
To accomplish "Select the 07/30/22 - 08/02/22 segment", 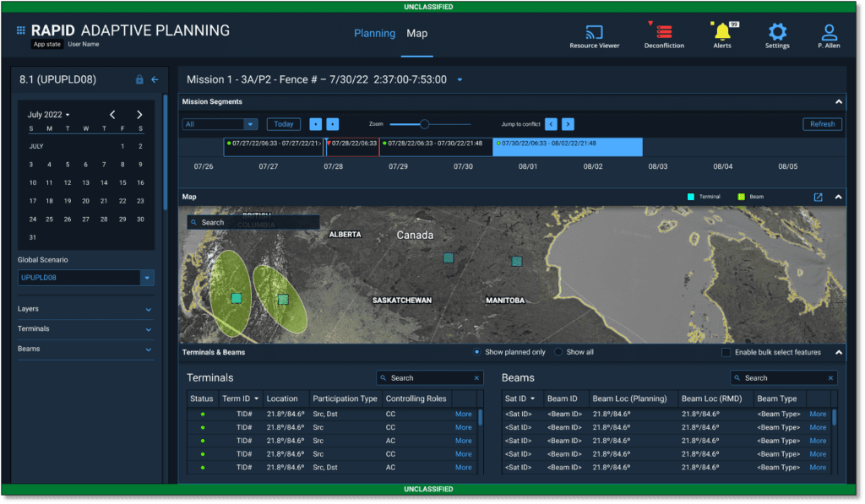I will click(568, 147).
